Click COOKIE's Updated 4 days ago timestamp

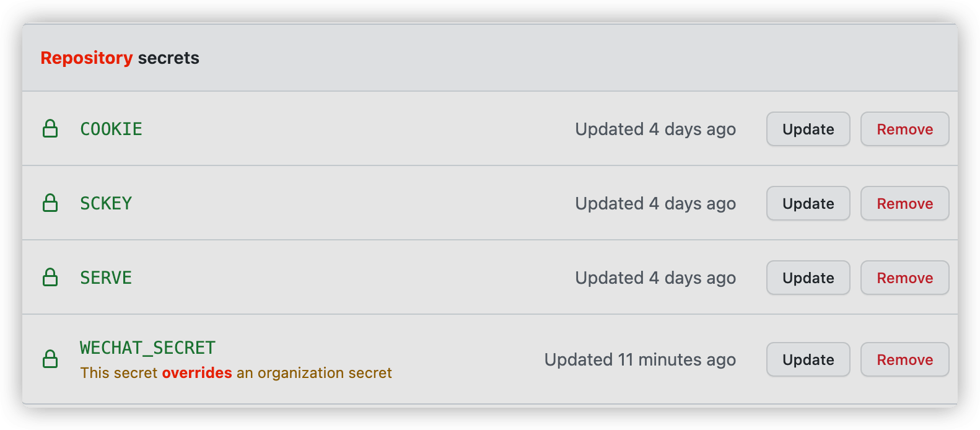(x=655, y=129)
